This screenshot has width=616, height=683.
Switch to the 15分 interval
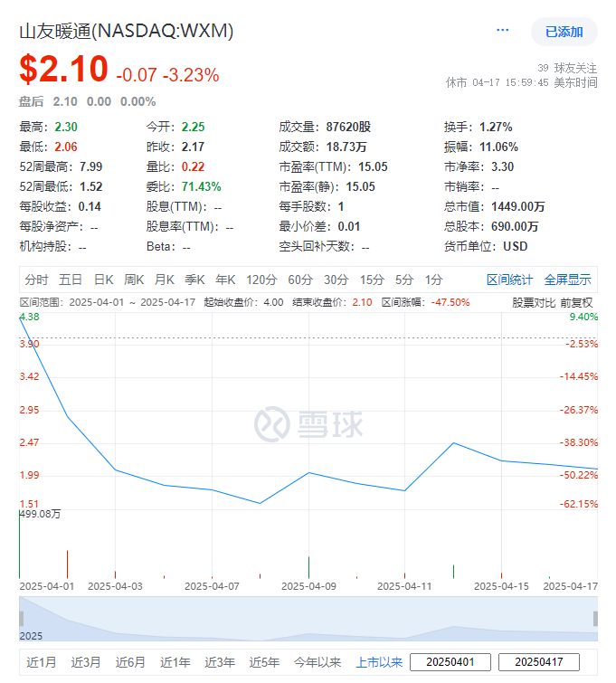point(372,280)
